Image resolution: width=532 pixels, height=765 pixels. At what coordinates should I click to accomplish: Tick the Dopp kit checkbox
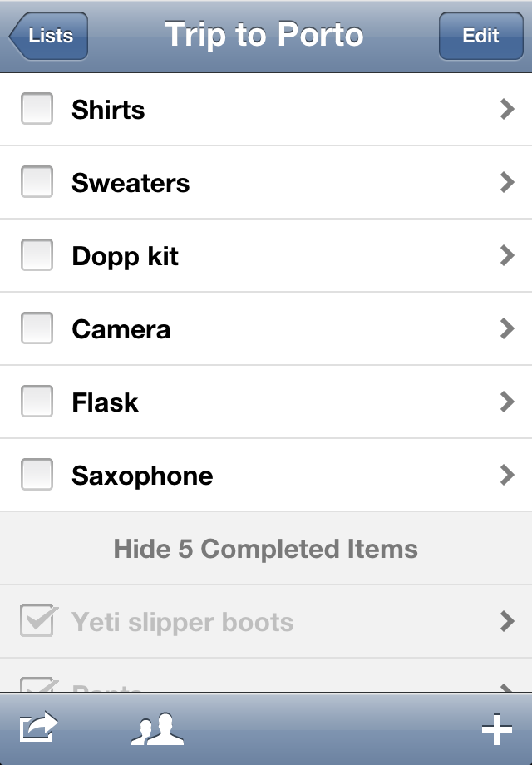point(37,255)
